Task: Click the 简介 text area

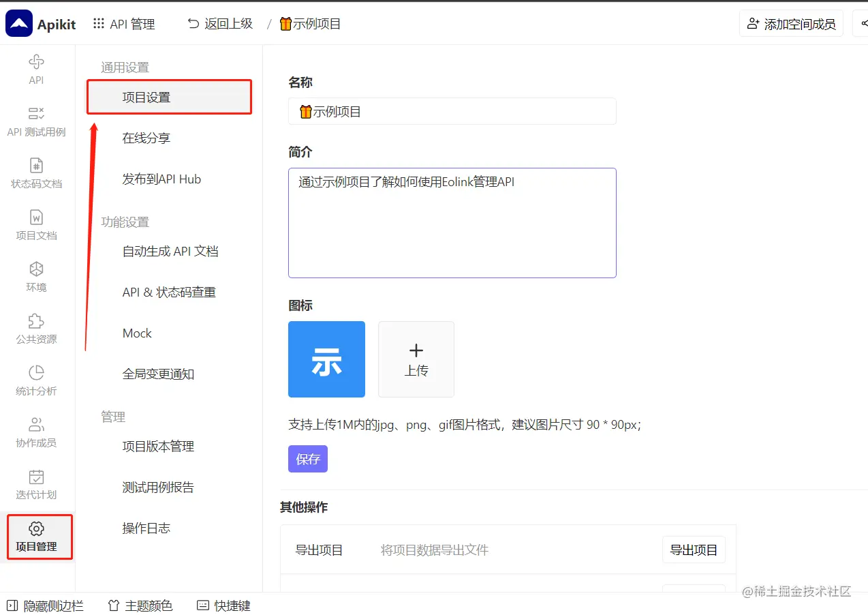Action: pyautogui.click(x=452, y=223)
